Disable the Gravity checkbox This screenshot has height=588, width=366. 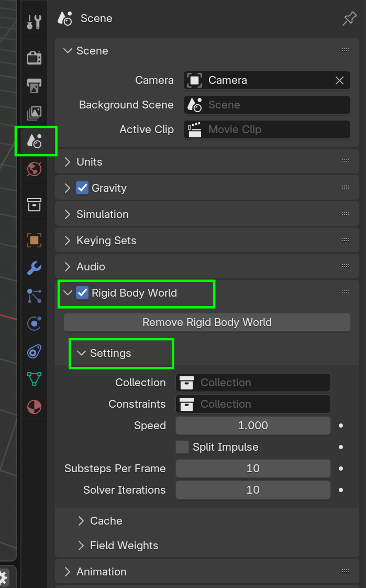(82, 188)
